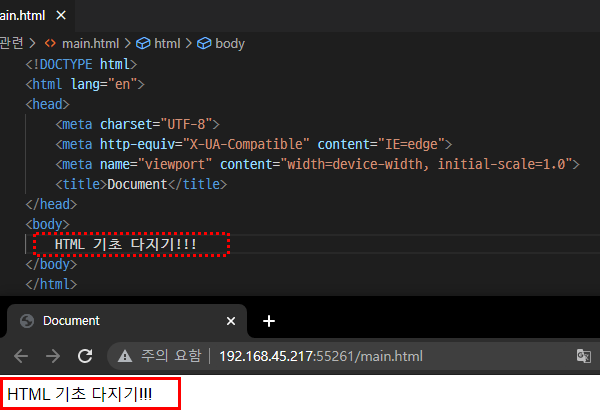Click the 관련 folder breadcrumb
600x414 pixels.
[x=12, y=43]
